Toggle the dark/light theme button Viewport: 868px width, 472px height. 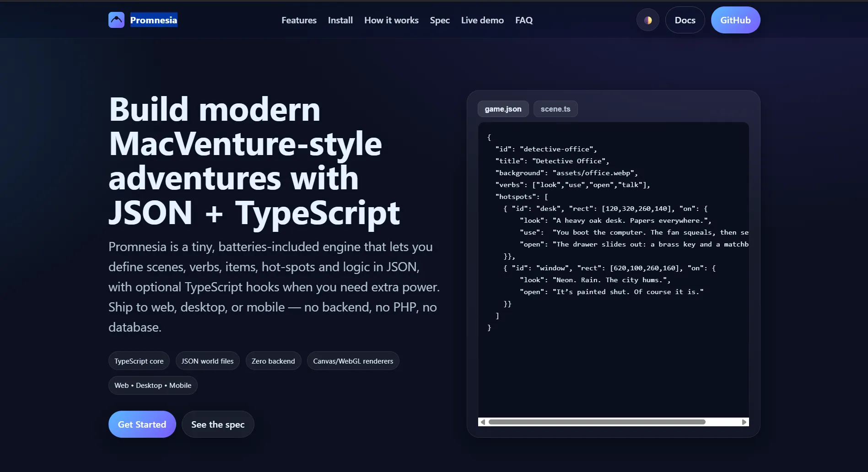point(647,20)
